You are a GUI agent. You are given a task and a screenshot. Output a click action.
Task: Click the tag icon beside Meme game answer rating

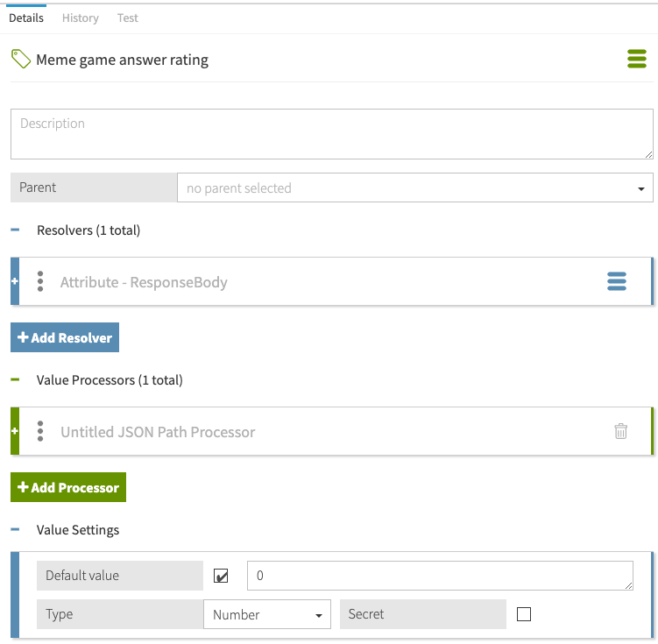(x=20, y=60)
